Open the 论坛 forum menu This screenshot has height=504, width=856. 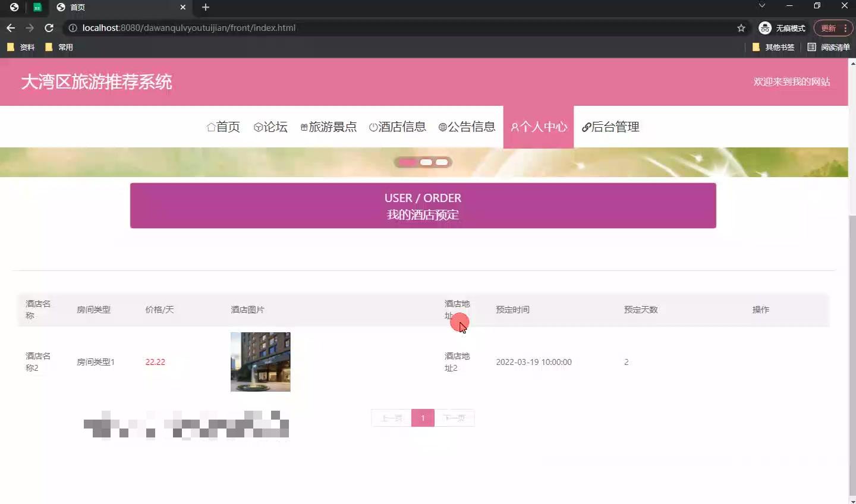tap(270, 127)
